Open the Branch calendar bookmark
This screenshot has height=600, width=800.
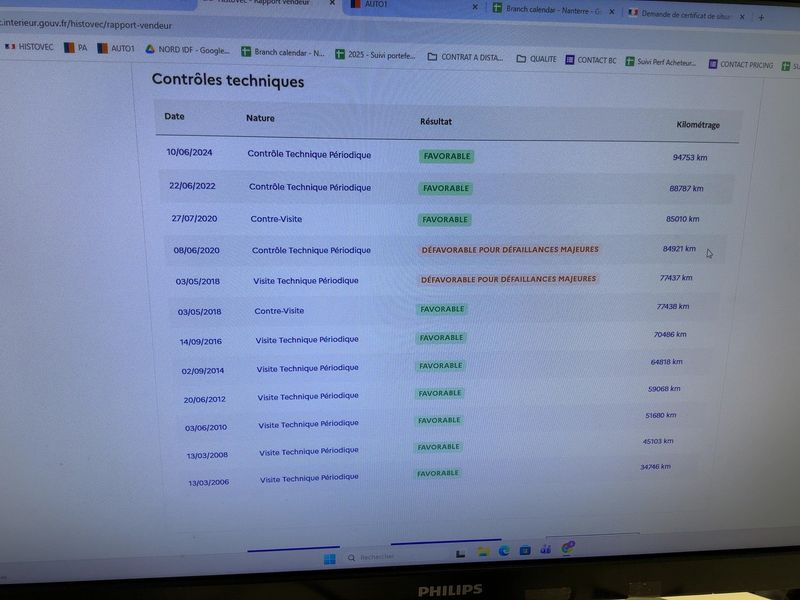point(283,52)
